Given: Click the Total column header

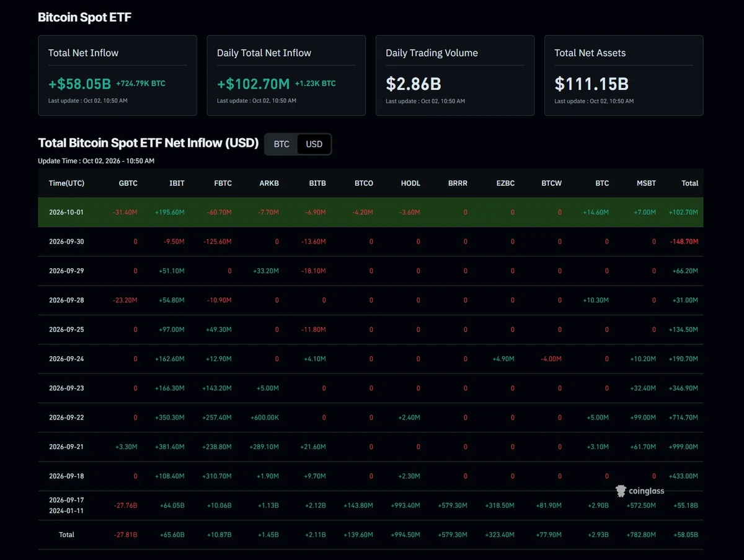Looking at the screenshot, I should [690, 183].
